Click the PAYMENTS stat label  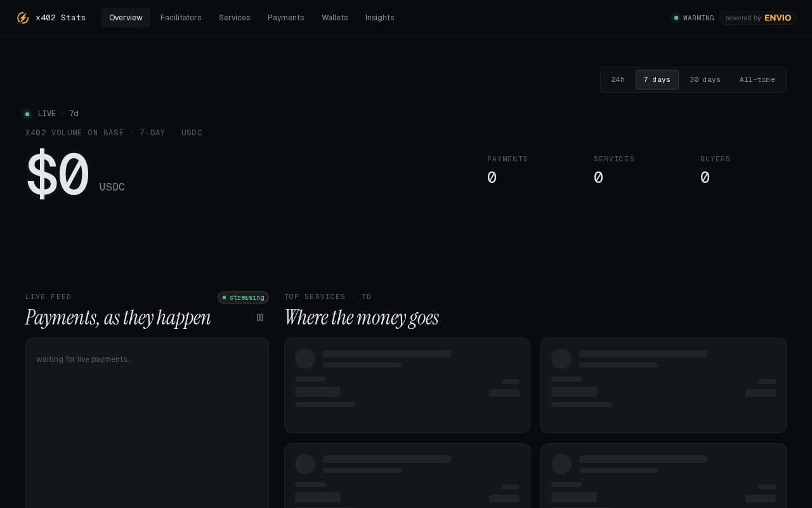click(x=507, y=159)
